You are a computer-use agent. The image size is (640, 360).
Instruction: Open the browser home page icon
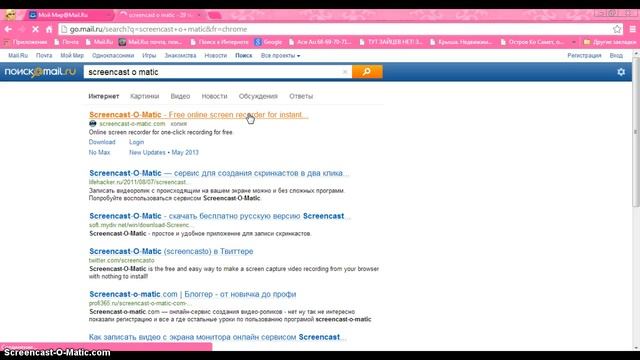click(x=49, y=29)
